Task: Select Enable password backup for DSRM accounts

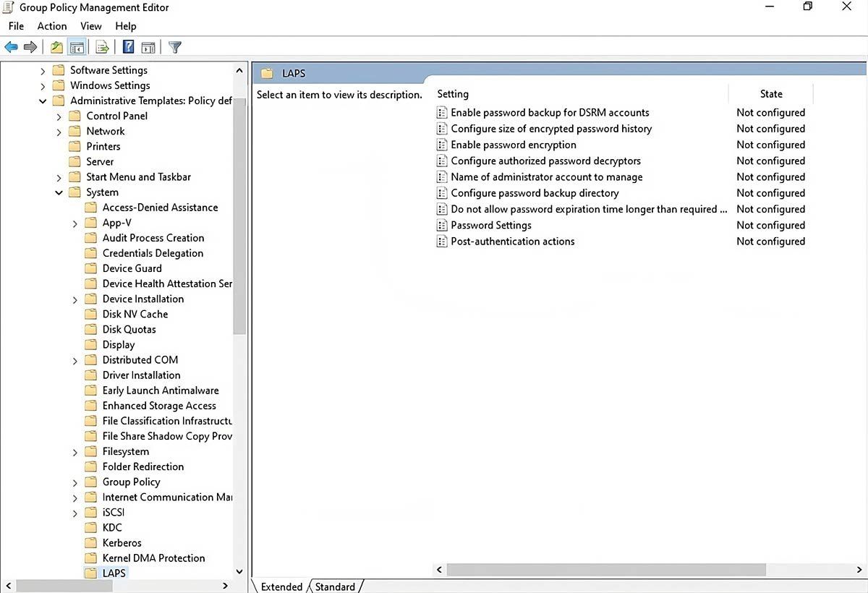Action: click(x=549, y=112)
